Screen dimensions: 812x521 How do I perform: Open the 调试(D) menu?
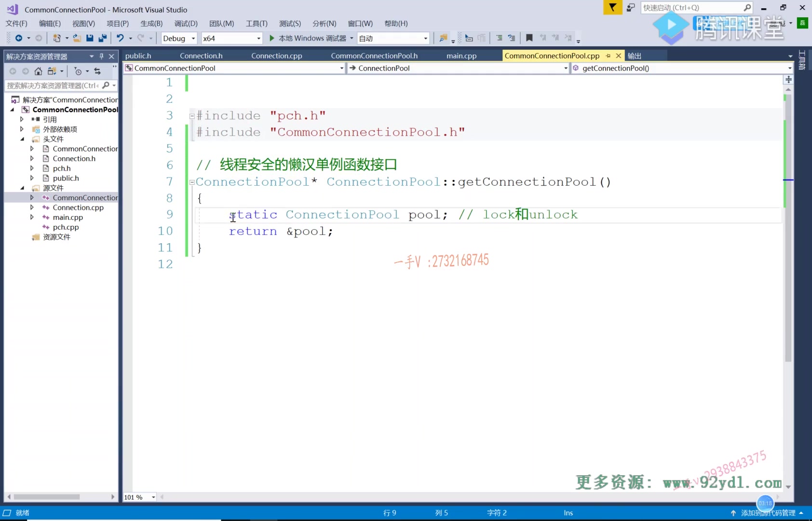[x=186, y=23]
